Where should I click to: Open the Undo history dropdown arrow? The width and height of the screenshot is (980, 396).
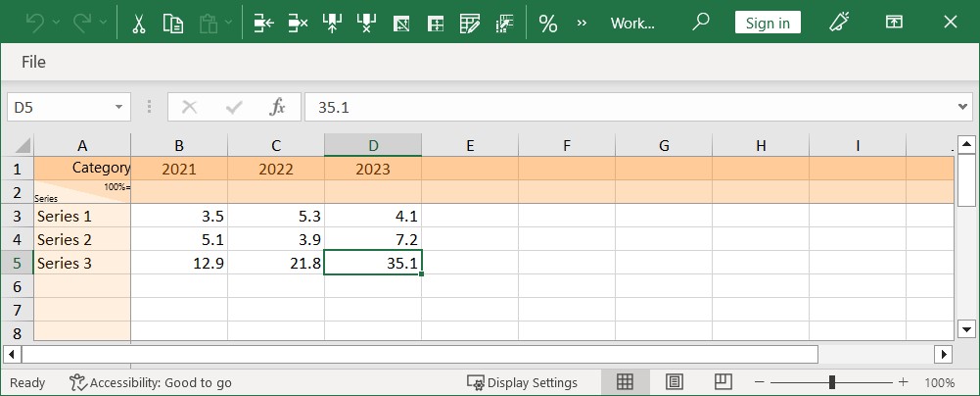(56, 24)
